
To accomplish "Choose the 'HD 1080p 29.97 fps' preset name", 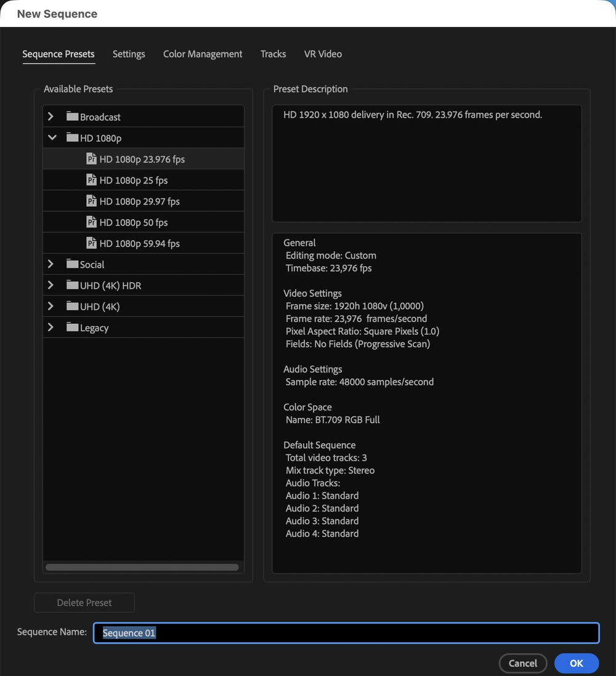I will pyautogui.click(x=140, y=201).
